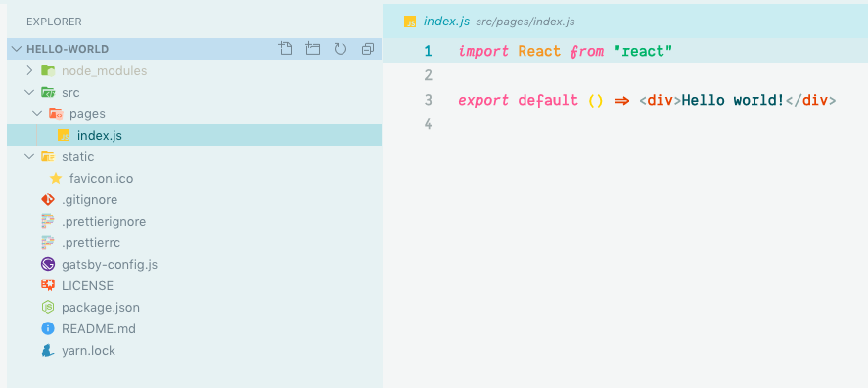
Task: Click the 'import' keyword in line 1
Action: [483, 52]
